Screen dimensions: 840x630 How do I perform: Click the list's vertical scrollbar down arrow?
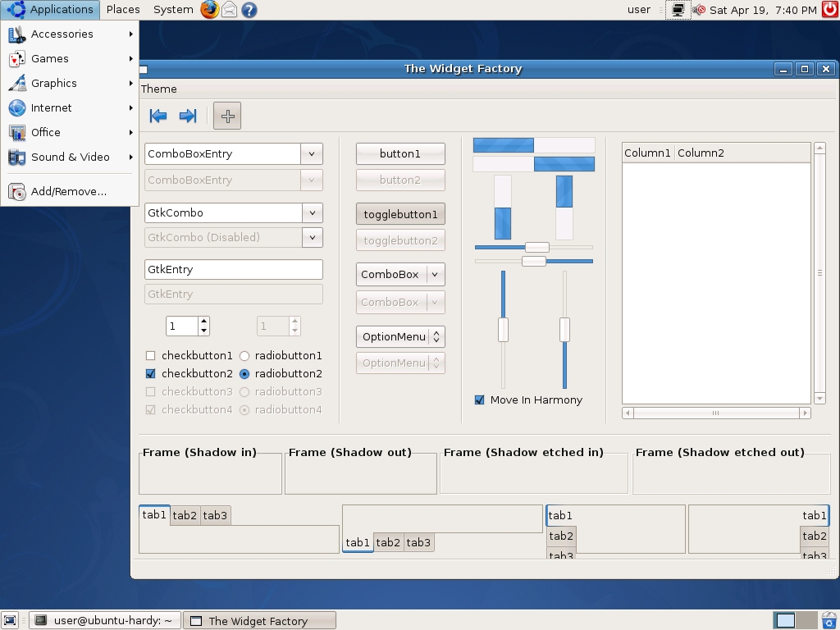(819, 399)
